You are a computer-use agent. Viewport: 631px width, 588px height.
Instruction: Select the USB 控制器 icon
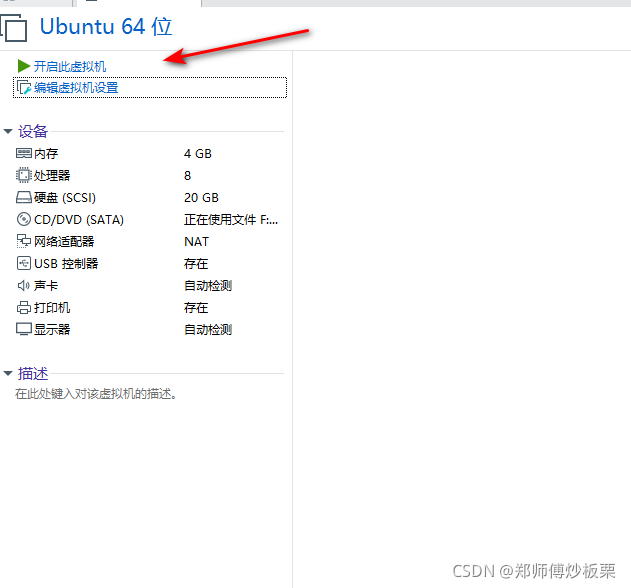pos(24,263)
